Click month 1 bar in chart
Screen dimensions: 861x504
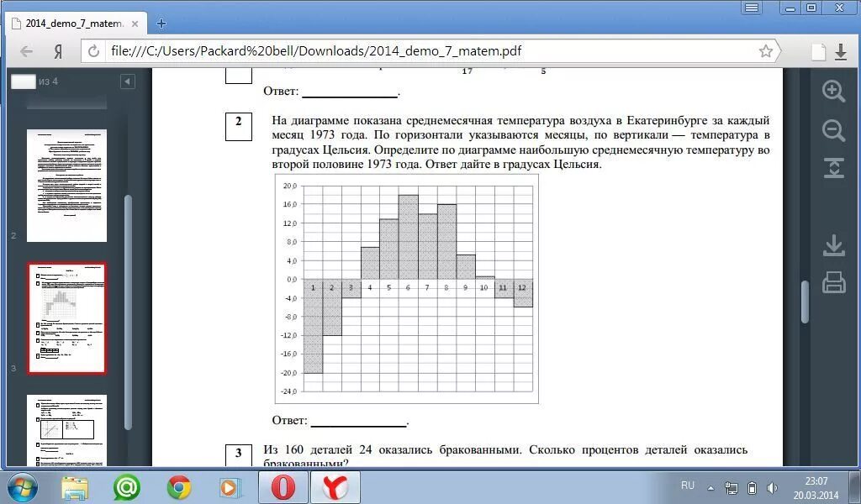(x=313, y=326)
